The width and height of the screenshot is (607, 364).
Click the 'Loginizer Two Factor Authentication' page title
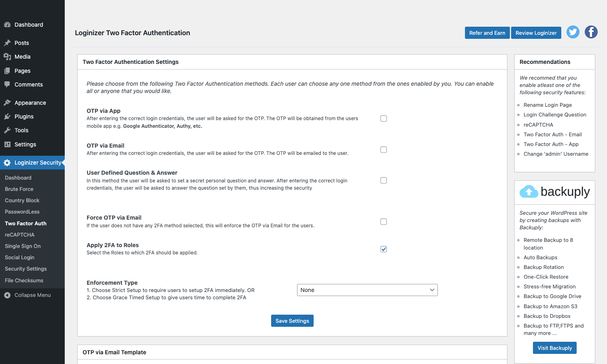(x=132, y=33)
